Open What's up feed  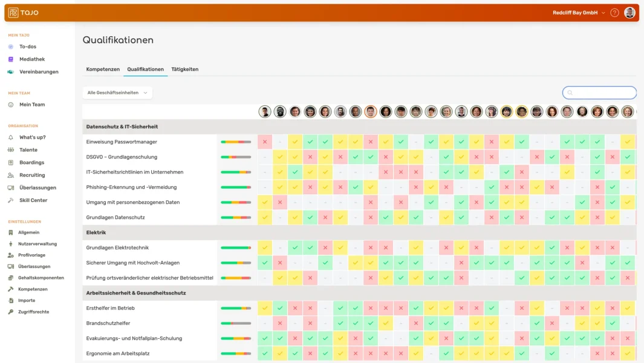tap(33, 137)
